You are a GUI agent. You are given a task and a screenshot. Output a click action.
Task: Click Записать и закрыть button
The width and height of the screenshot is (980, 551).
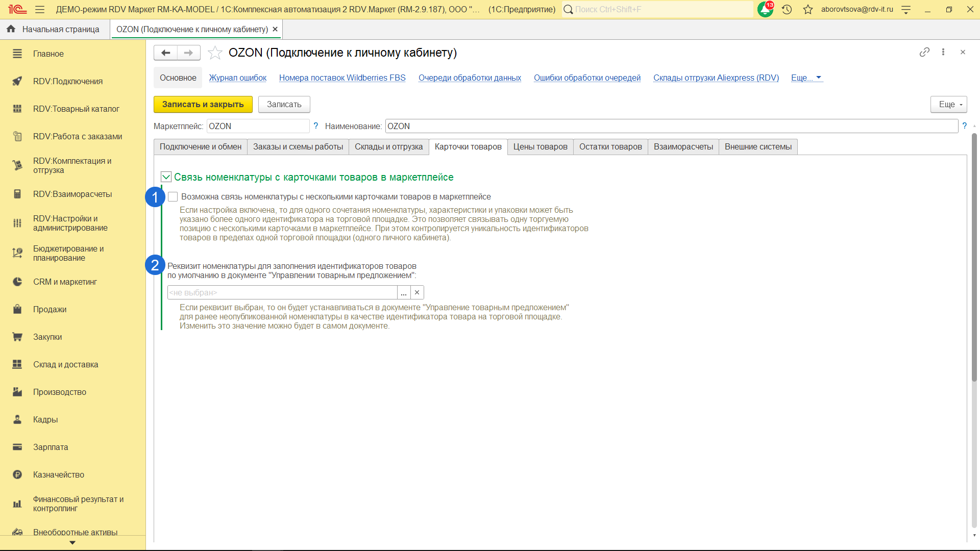tap(203, 104)
